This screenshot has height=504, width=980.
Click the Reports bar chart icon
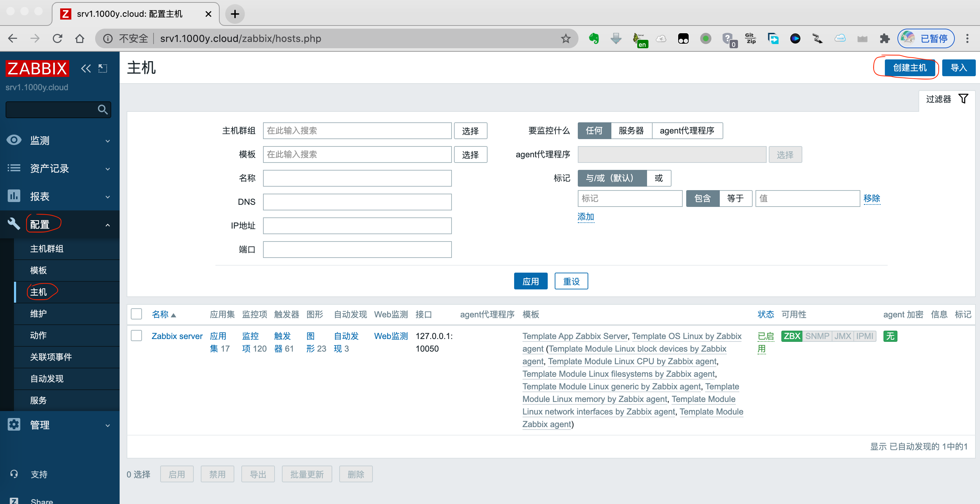(x=14, y=196)
